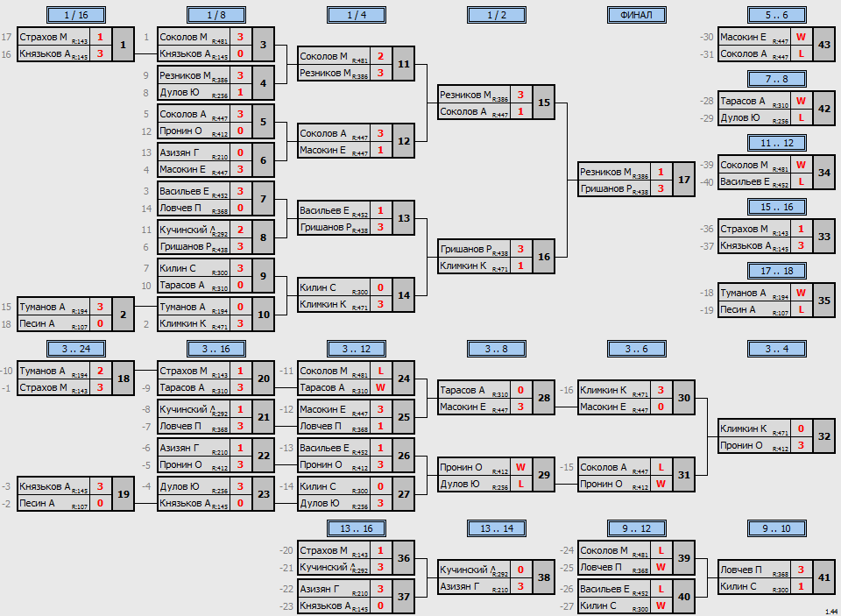The height and width of the screenshot is (616, 841).
Task: Open the 1 / 2 round header
Action: coord(496,15)
